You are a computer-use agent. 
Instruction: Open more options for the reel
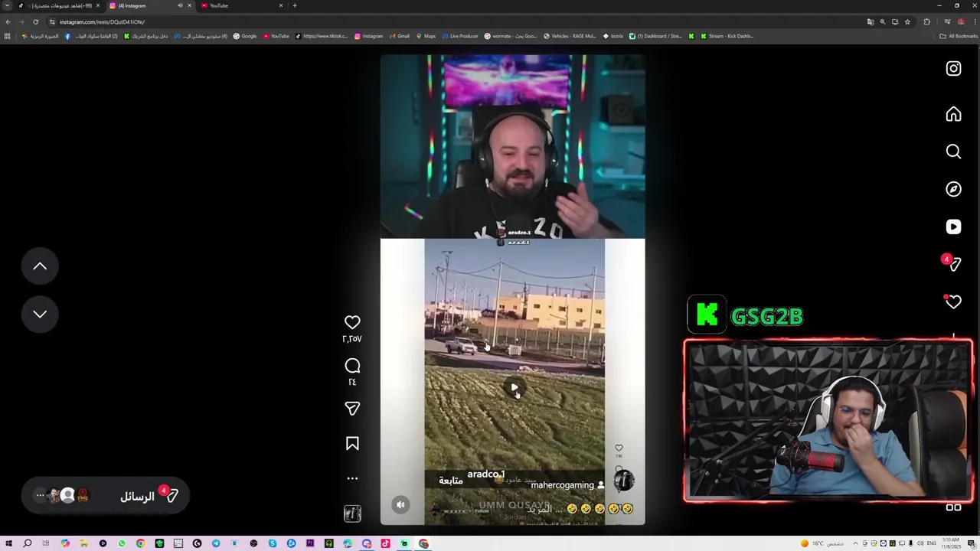(352, 478)
